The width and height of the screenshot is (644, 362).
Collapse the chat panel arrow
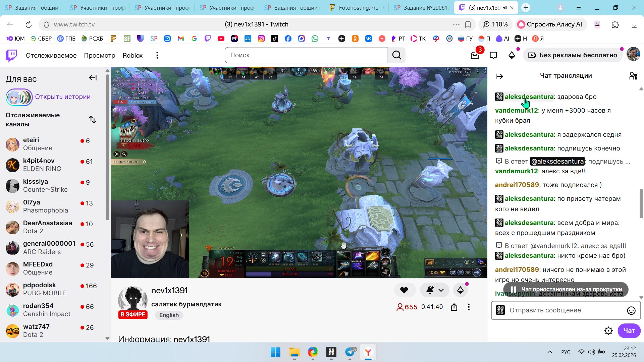[499, 76]
